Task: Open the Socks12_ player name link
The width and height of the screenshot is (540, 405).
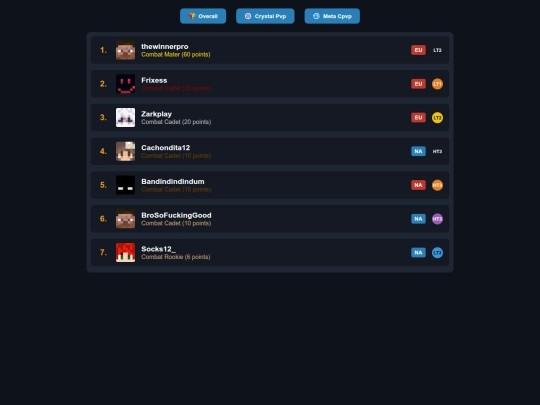Action: coord(158,249)
